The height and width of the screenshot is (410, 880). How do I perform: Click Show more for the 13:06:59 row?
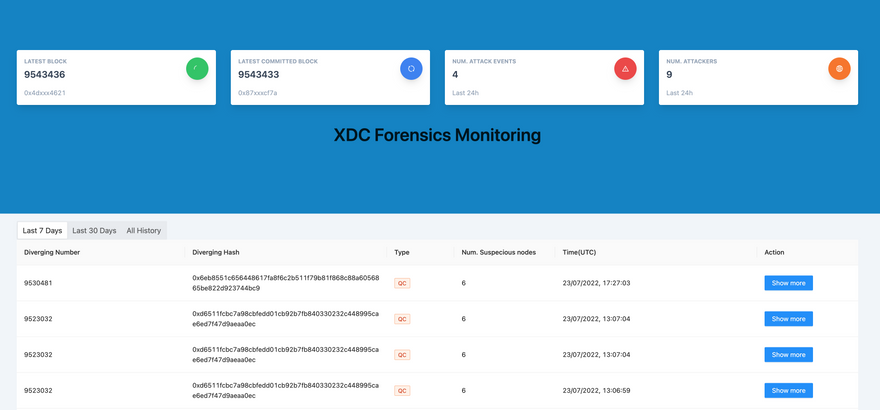tap(788, 391)
